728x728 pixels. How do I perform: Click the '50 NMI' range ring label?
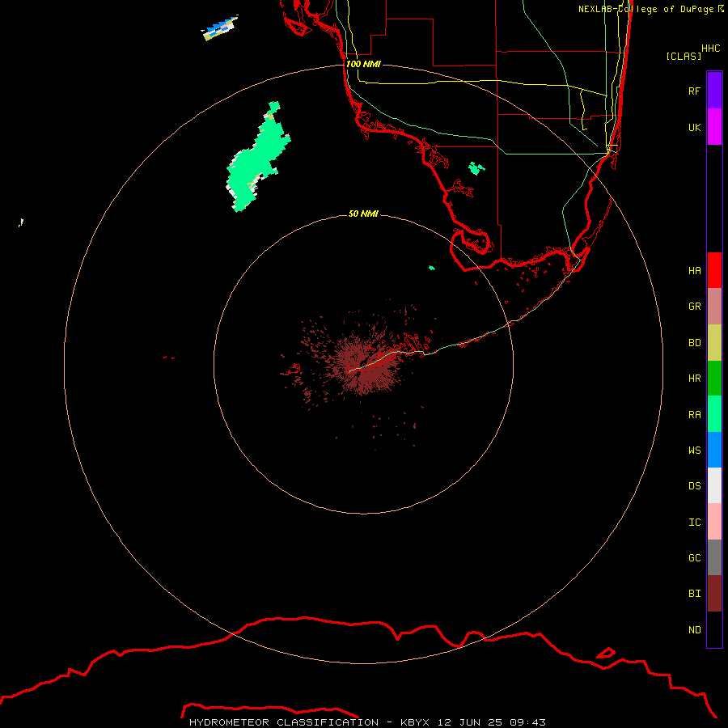[363, 214]
